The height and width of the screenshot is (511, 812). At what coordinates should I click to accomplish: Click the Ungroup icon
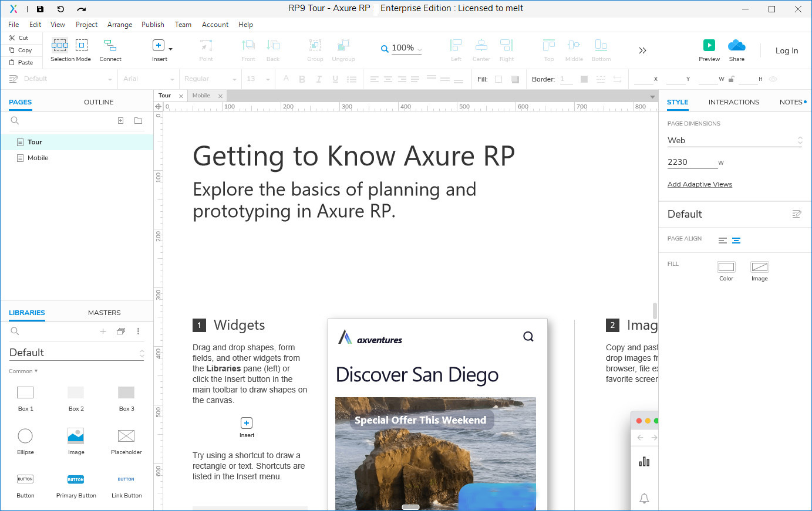click(343, 45)
